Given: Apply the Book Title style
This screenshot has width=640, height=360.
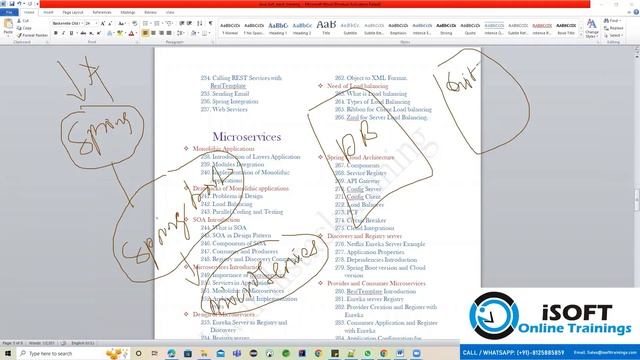Looking at the screenshot, I should coord(566,28).
